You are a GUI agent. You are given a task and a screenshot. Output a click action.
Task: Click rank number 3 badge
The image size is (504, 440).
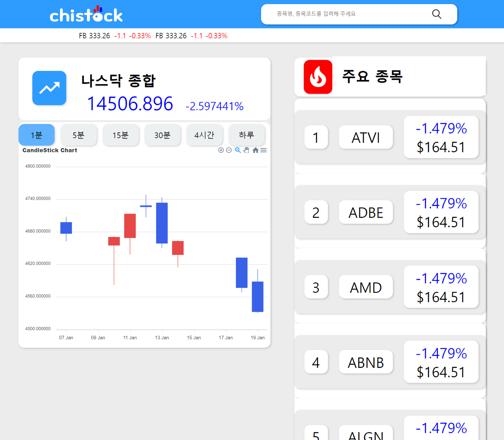316,287
